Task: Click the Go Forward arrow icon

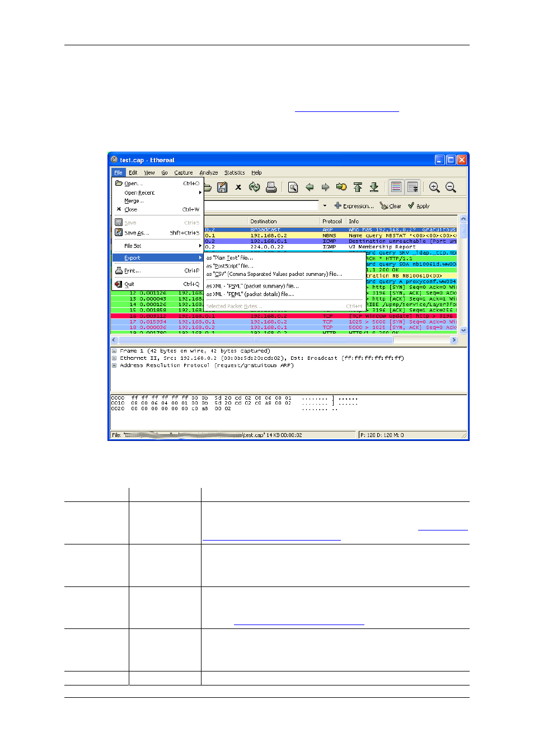Action: 325,187
